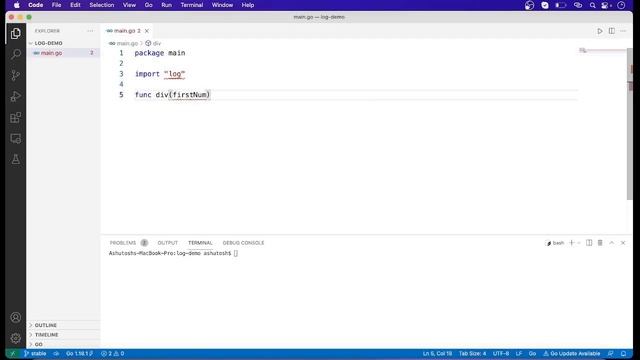
Task: Click Ln 5, Col 18 cursor position
Action: (x=437, y=353)
